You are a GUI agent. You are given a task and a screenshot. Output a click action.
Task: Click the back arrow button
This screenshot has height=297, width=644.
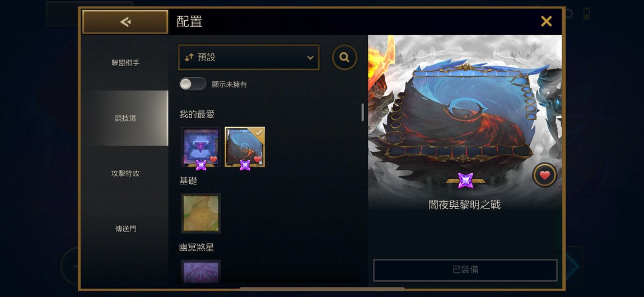(x=125, y=22)
